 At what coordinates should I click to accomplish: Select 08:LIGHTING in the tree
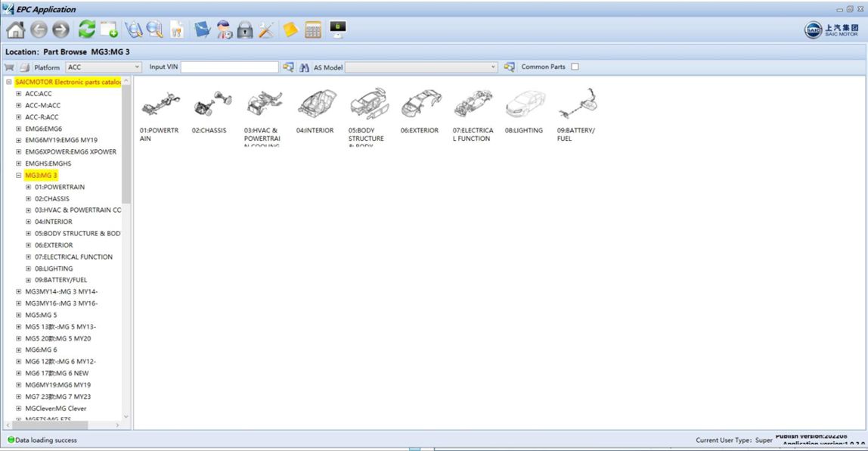pos(54,268)
